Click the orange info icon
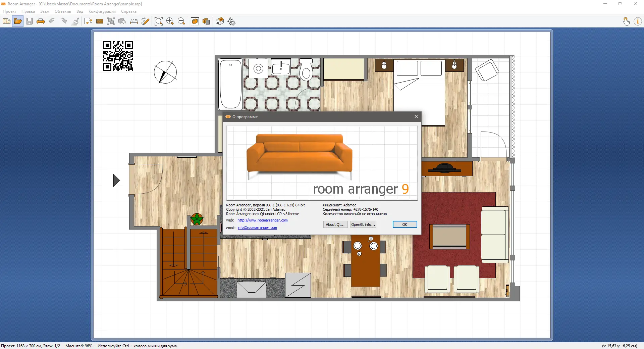Viewport: 644px width, 349px height. [638, 21]
